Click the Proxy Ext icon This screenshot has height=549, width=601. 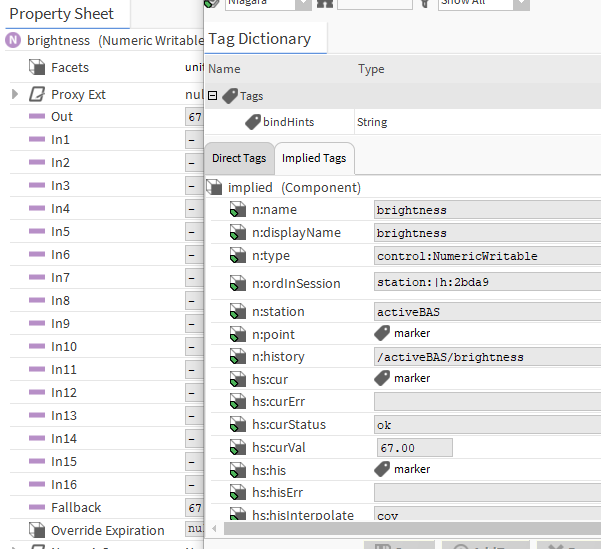[x=36, y=94]
